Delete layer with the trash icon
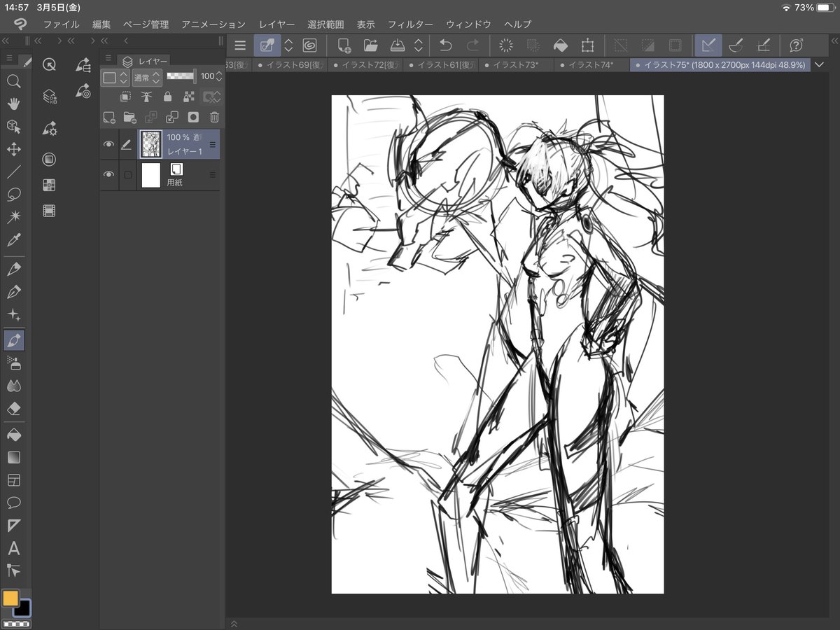 [x=215, y=117]
